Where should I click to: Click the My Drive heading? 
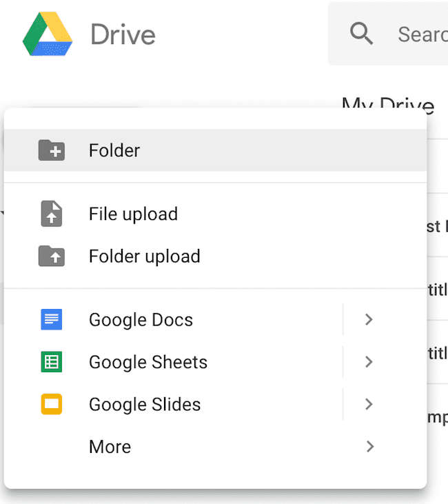(388, 103)
